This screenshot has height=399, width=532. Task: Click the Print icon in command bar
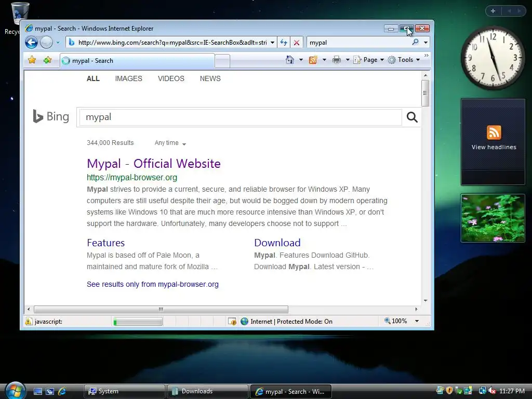[x=337, y=60]
